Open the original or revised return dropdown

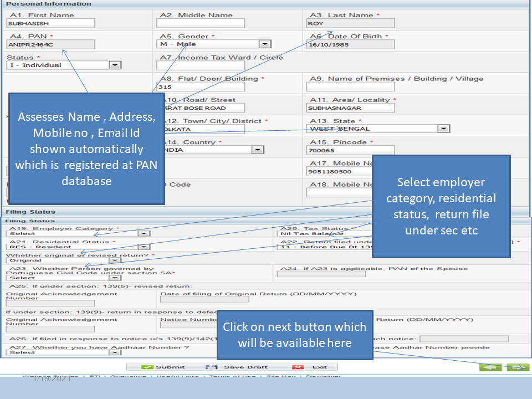tap(115, 260)
